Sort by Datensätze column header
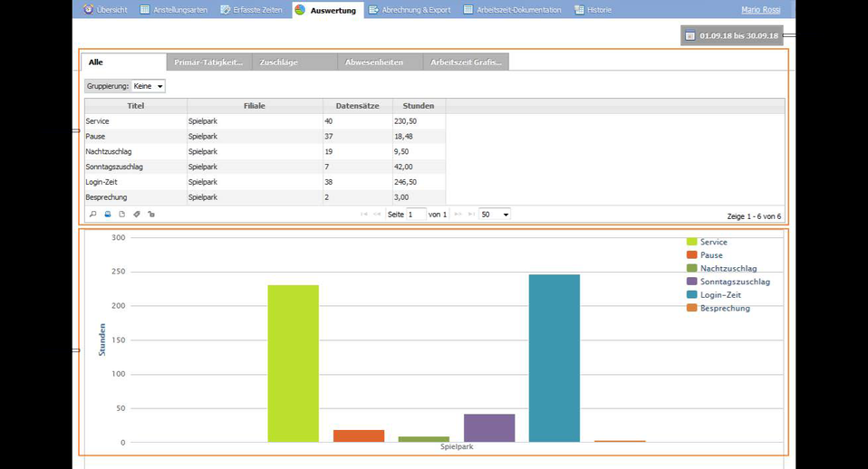The image size is (868, 469). point(358,106)
